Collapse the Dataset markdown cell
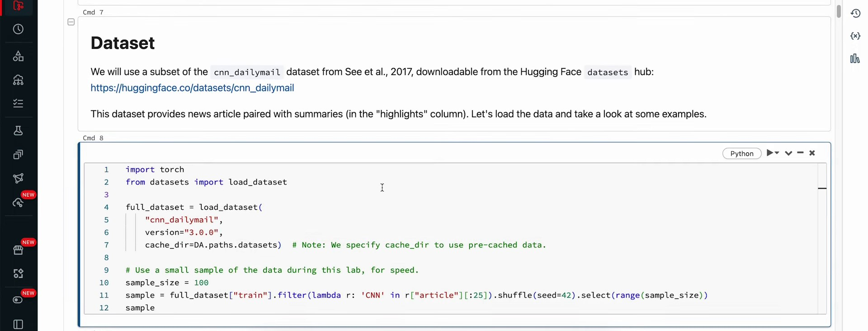This screenshot has height=331, width=868. pyautogui.click(x=71, y=22)
